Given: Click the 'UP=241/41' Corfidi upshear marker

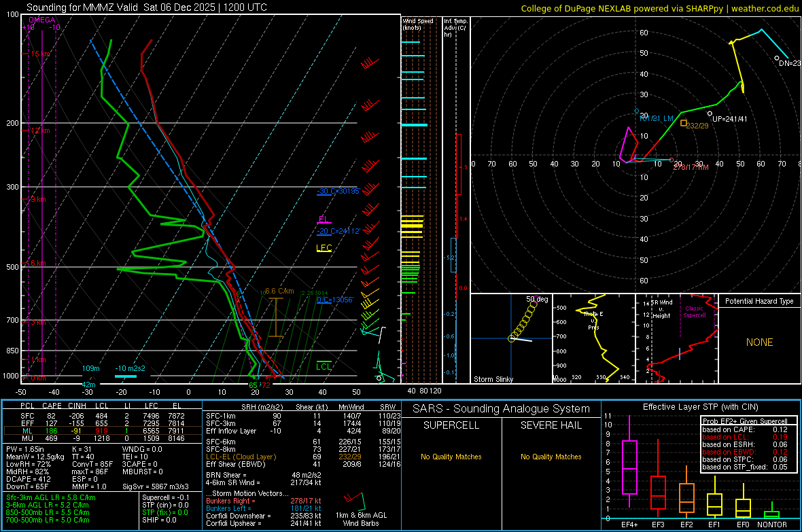Looking at the screenshot, I should tap(729, 119).
